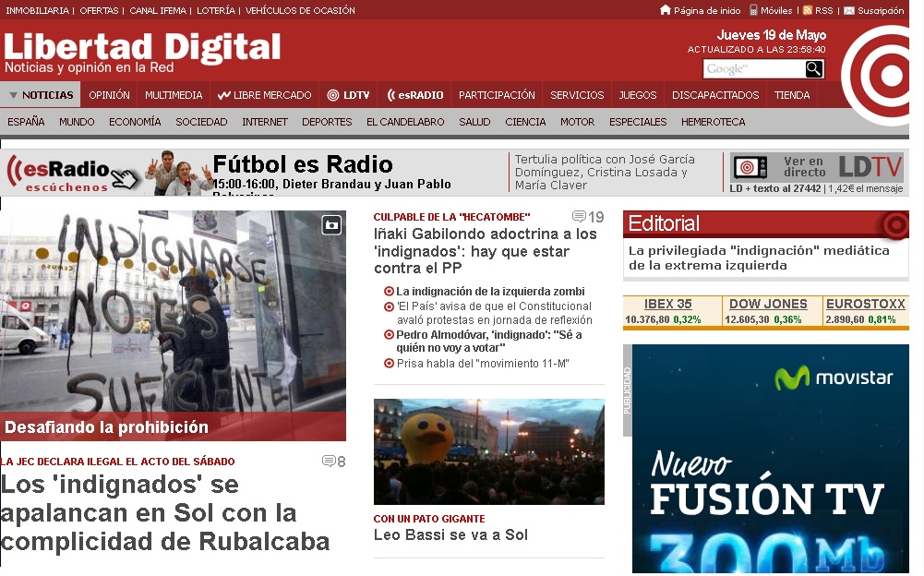Type in the Google search field
Image resolution: width=924 pixels, height=576 pixels.
[x=753, y=69]
